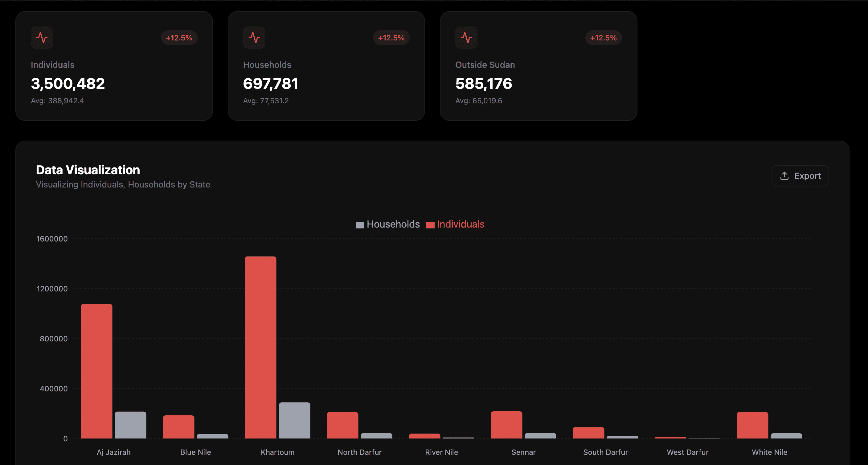Click the +12.5% badge on Individuals card
The height and width of the screenshot is (465, 868).
click(179, 38)
